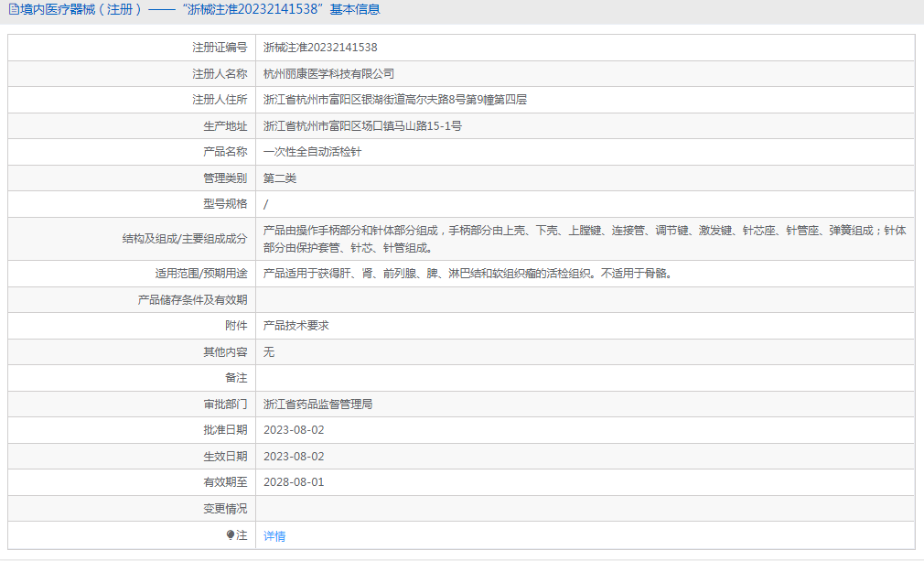Select product name 一次性全自动活检针
The height and width of the screenshot is (561, 924).
(312, 152)
